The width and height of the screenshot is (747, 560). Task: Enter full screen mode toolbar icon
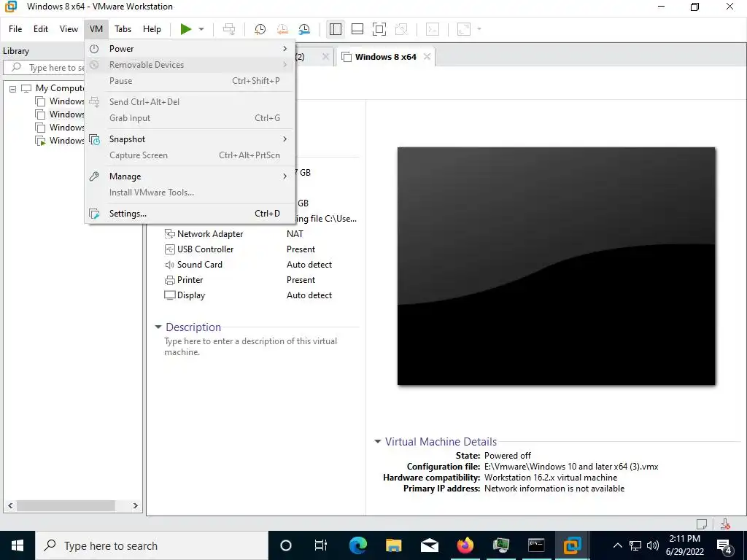point(379,29)
